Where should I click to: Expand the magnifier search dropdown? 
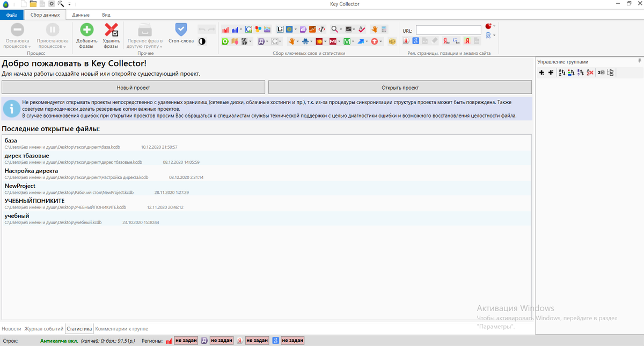pyautogui.click(x=341, y=30)
